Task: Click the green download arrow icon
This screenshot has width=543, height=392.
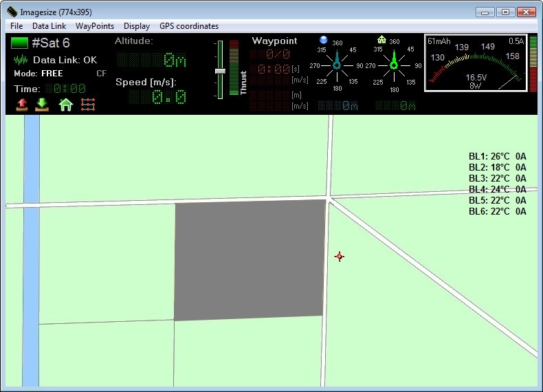Action: coord(42,105)
